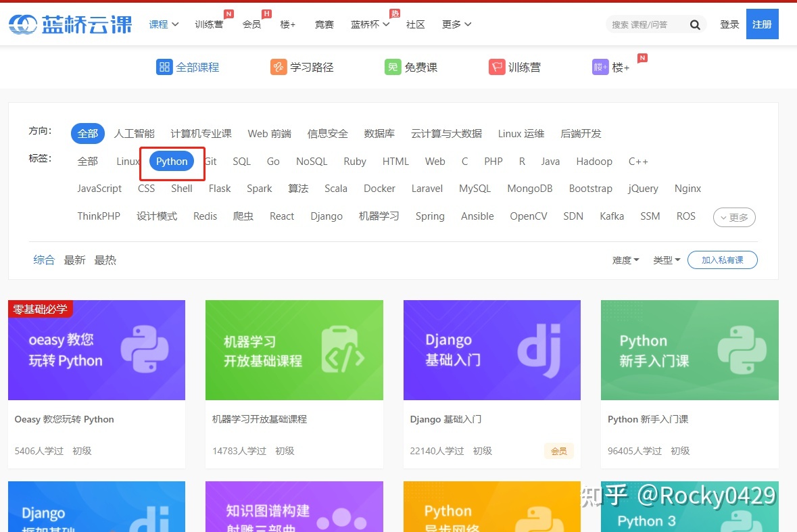
Task: Select the Go tag
Action: [x=273, y=162]
